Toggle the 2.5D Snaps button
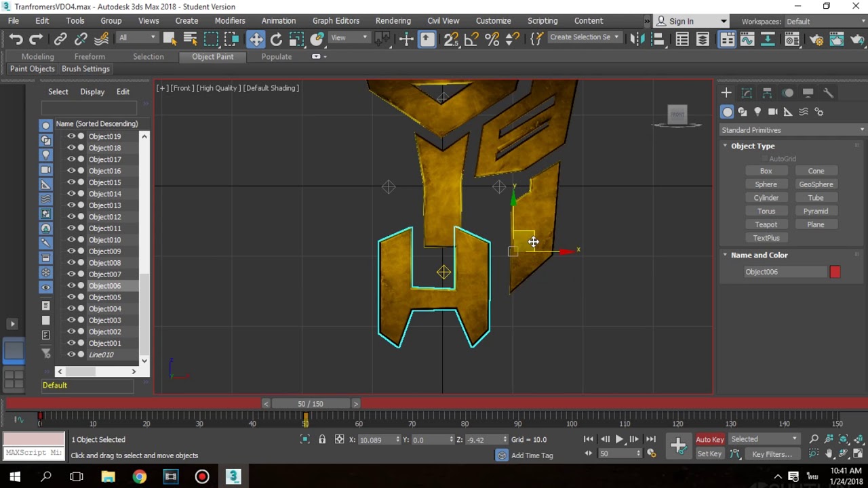Image resolution: width=868 pixels, height=488 pixels. pos(451,39)
